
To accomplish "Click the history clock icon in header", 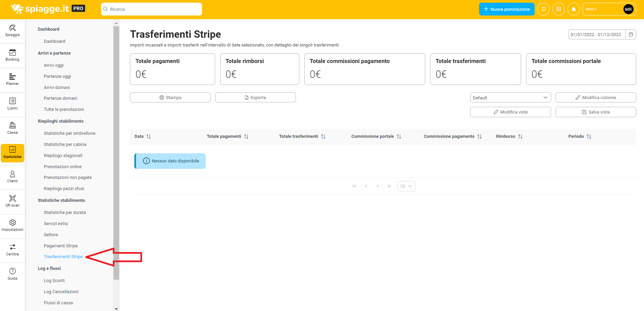I will pos(543,9).
